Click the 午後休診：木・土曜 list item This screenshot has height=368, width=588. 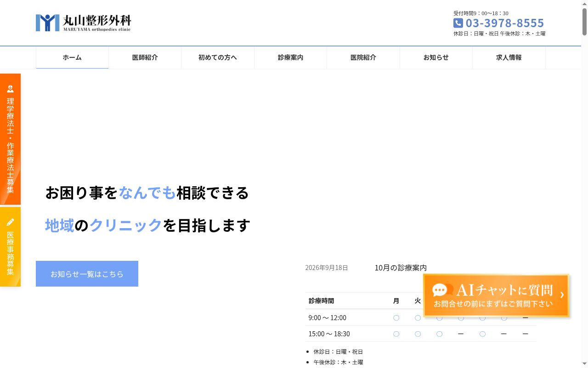(338, 362)
